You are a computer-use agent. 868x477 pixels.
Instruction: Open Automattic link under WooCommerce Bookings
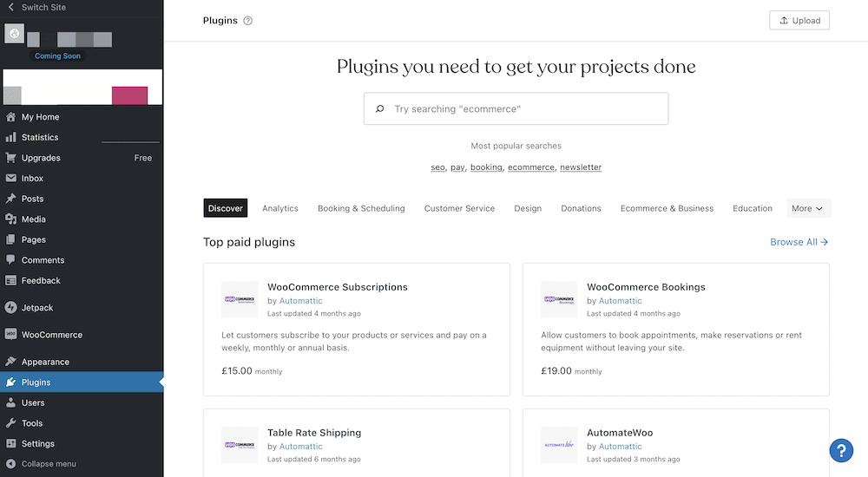click(x=620, y=300)
